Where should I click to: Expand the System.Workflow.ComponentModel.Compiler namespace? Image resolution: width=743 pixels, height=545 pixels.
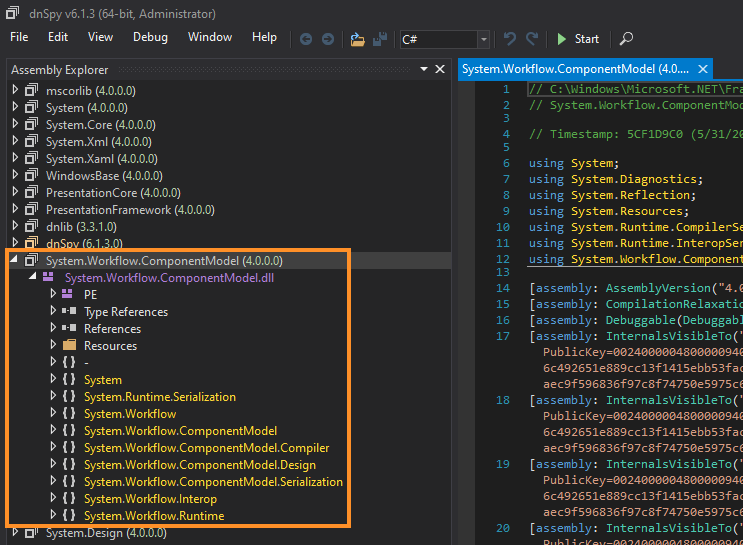coord(53,447)
